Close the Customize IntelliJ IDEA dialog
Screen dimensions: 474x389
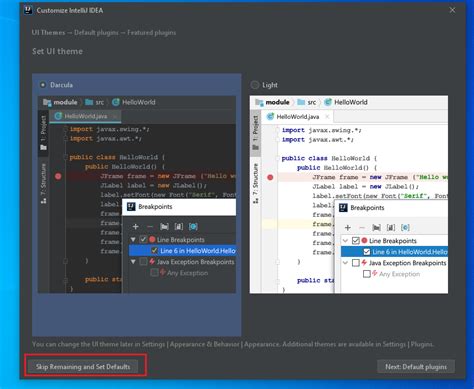[x=452, y=10]
